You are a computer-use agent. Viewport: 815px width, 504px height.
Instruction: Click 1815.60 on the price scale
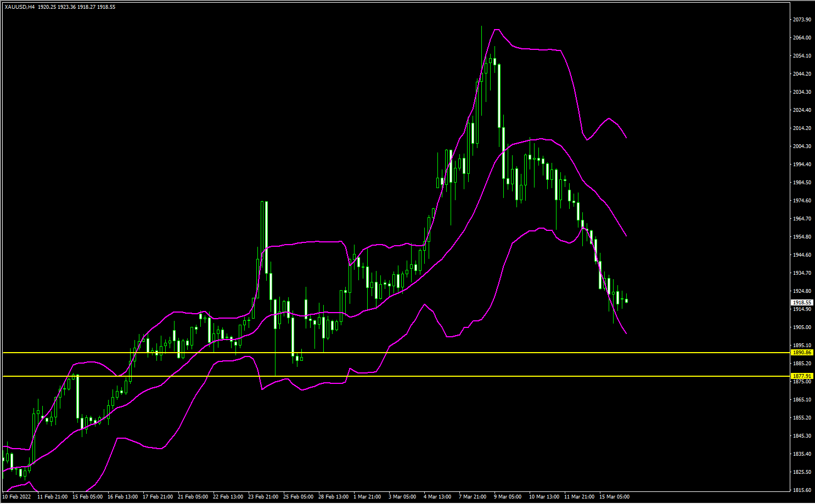tap(802, 490)
